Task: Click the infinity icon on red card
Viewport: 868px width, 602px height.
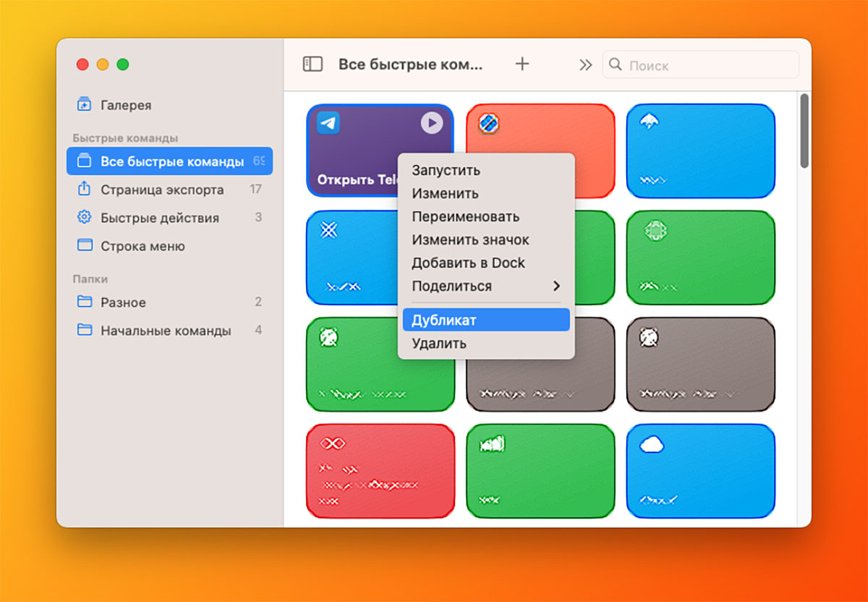Action: (x=333, y=443)
